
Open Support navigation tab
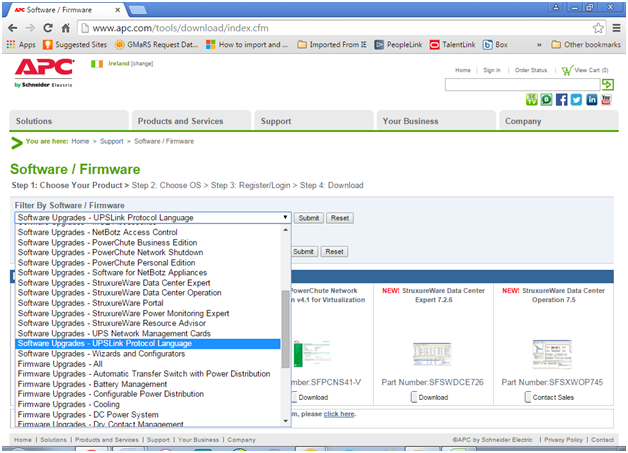(x=314, y=121)
